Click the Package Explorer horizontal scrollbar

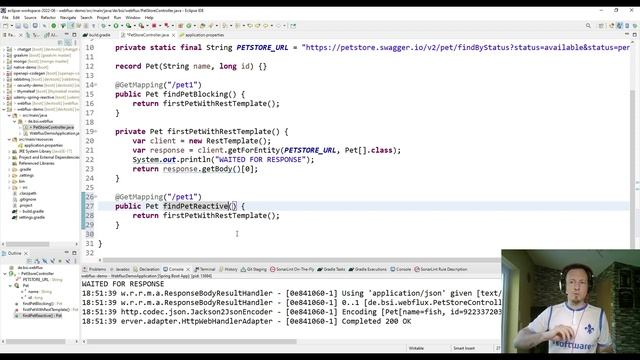27,244
